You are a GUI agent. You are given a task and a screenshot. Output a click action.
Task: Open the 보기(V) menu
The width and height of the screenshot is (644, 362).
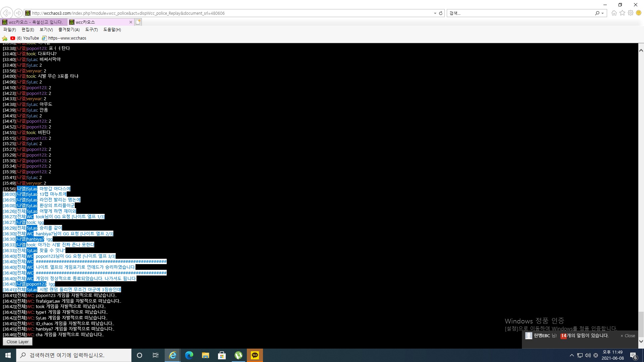pyautogui.click(x=46, y=29)
